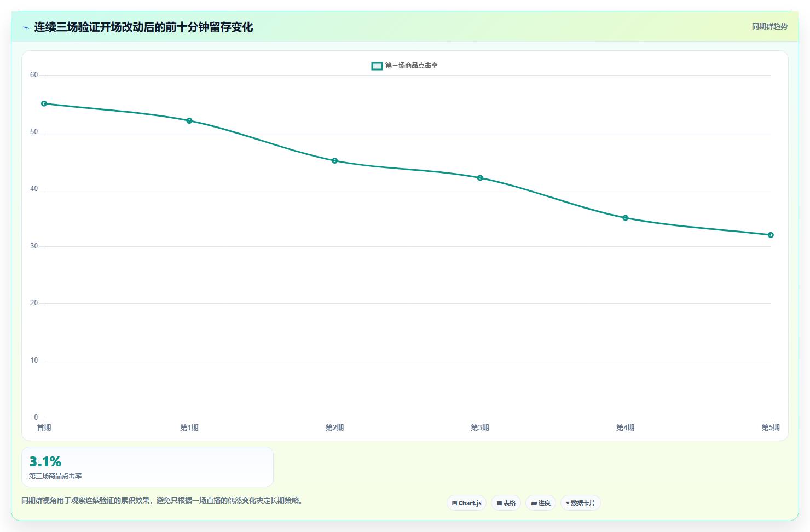Click the 第3期 data point at 42
The height and width of the screenshot is (532, 810).
480,178
